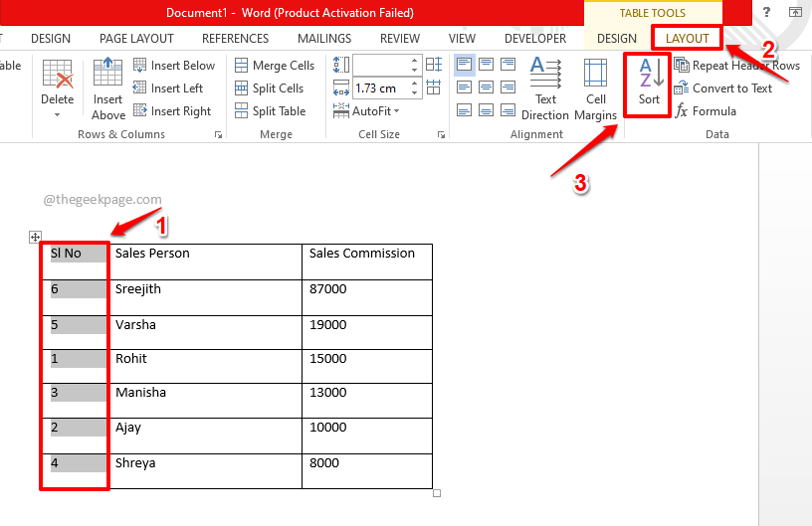Screen dimensions: 812x526
Task: Click the Text Direction icon
Action: click(x=545, y=88)
